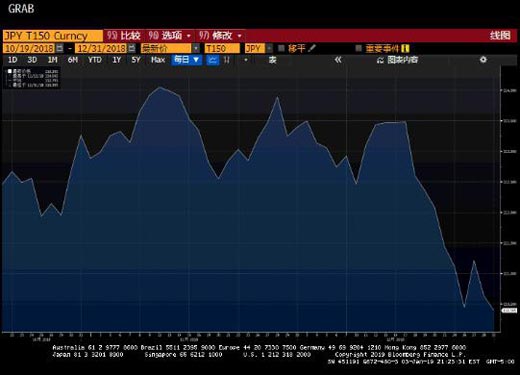The width and height of the screenshot is (520, 375).
Task: Select the candlestick bar chart icon
Action: pyautogui.click(x=227, y=60)
